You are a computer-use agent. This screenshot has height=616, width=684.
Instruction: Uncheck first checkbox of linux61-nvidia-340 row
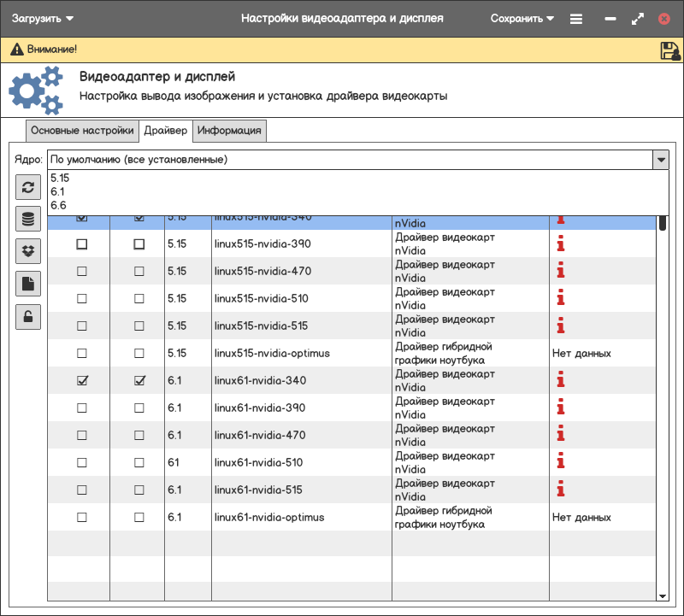tap(82, 381)
